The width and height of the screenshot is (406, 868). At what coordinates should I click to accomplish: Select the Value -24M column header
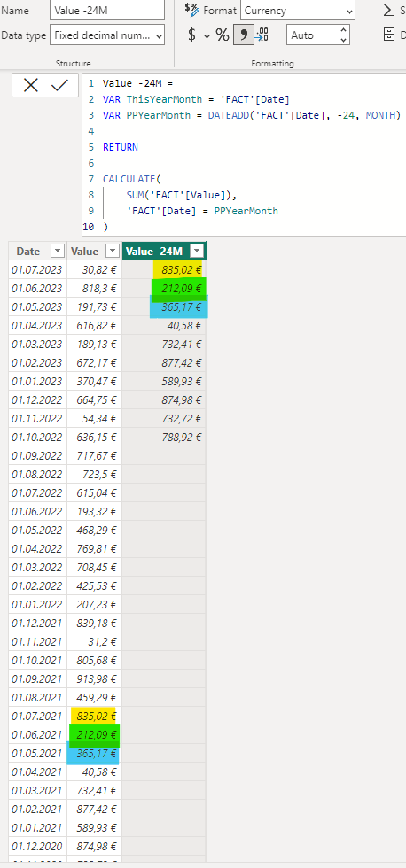pos(154,252)
